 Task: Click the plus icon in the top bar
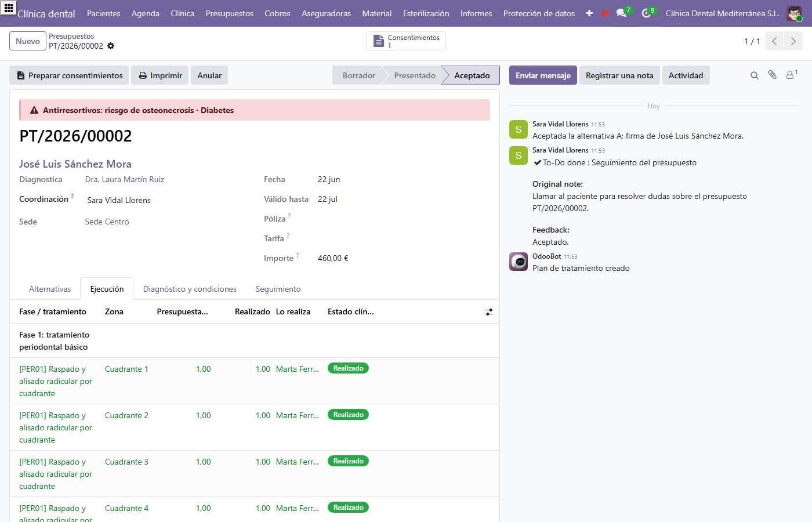tap(589, 13)
